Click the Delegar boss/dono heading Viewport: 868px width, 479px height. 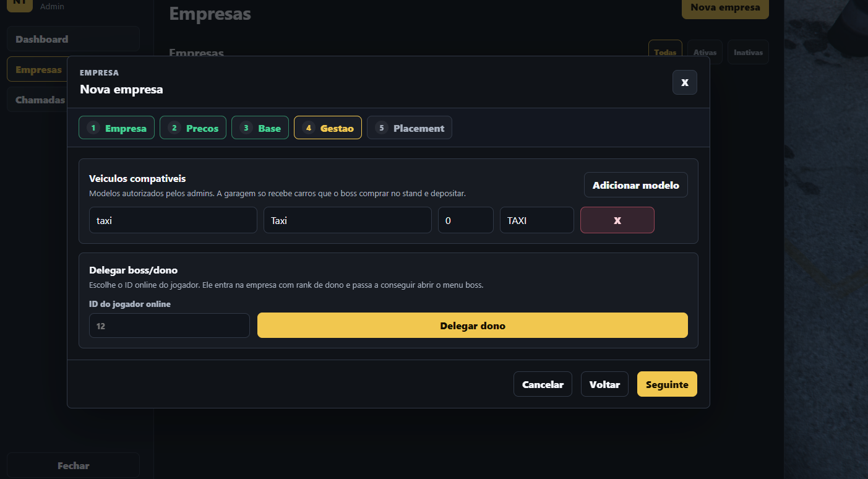134,270
